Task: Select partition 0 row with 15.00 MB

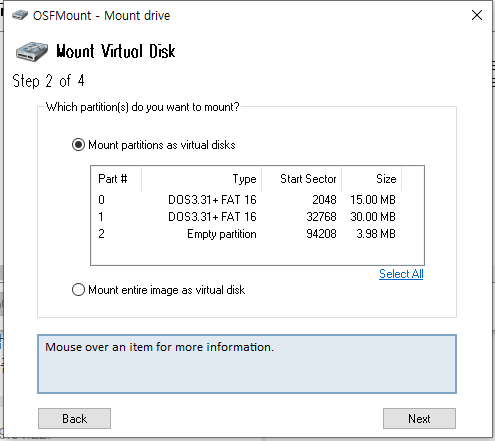Action: pyautogui.click(x=247, y=200)
